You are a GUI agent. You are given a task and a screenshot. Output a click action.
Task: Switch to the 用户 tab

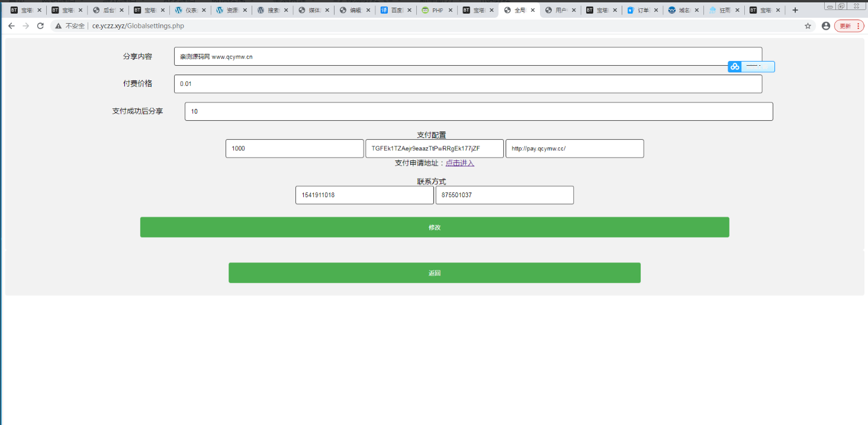[560, 10]
